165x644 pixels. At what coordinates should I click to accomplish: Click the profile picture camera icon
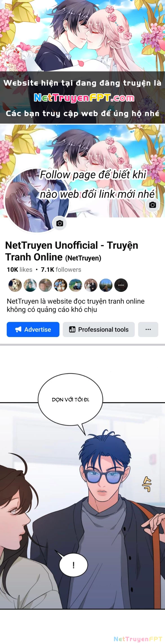pos(60,223)
